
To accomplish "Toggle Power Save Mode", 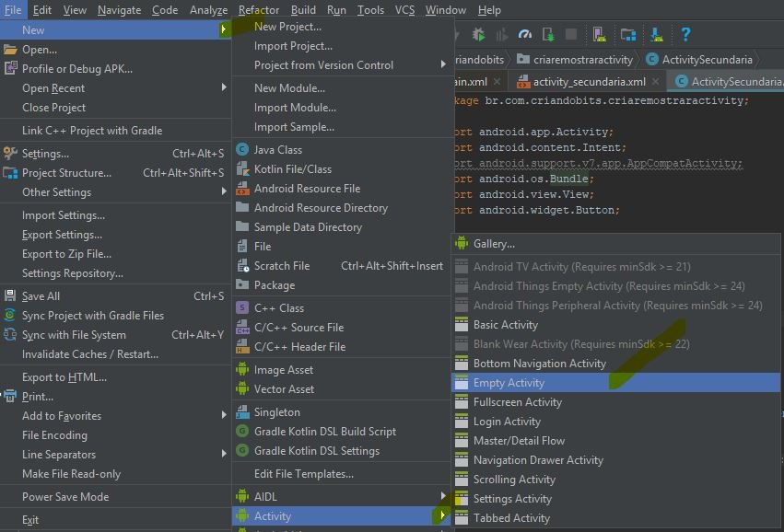I will pos(115,496).
